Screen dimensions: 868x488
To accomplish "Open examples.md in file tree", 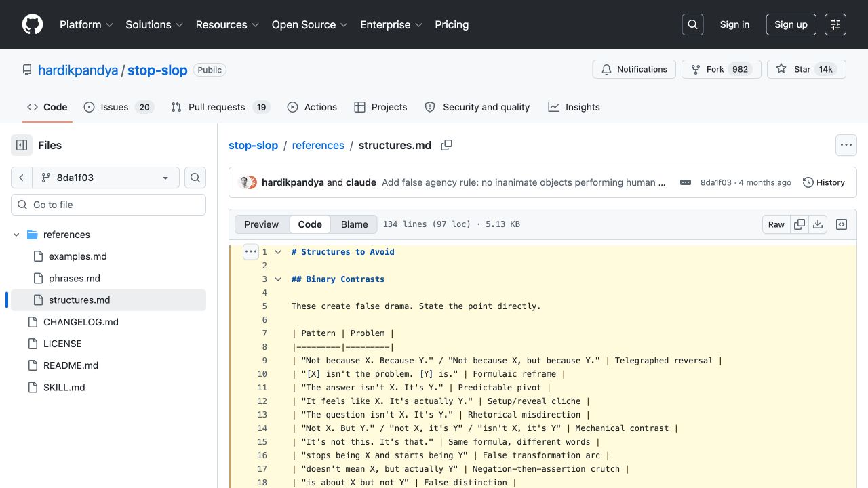I will pos(77,256).
